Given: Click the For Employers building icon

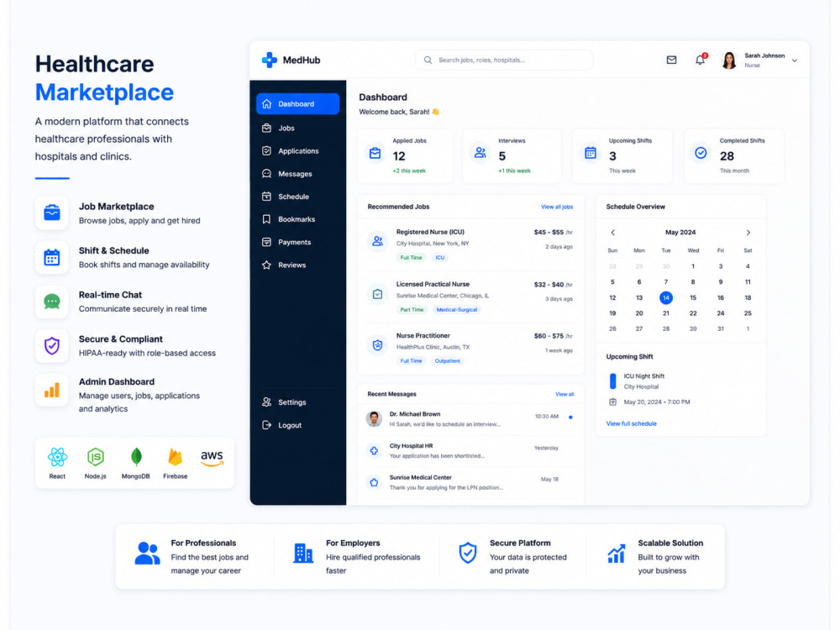Looking at the screenshot, I should (x=303, y=554).
